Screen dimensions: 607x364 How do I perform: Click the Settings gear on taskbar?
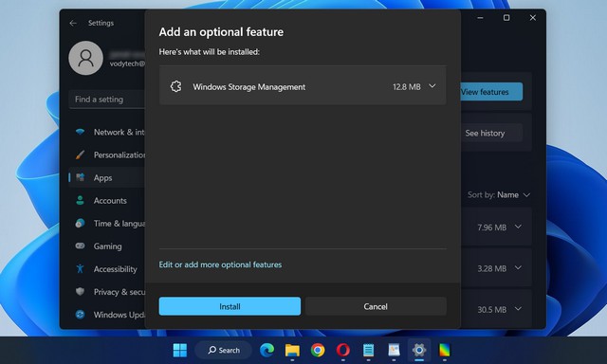419,350
